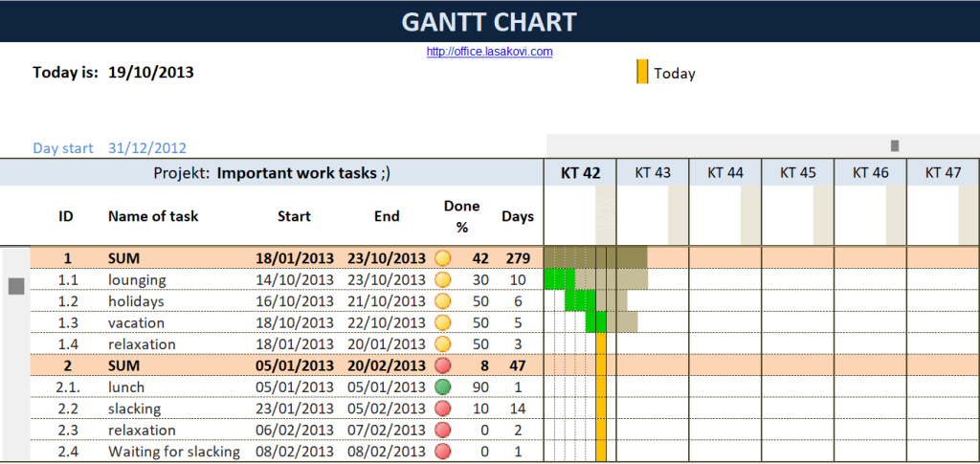Select the KT 42 week header
Image resolution: width=980 pixels, height=464 pixels.
(580, 173)
